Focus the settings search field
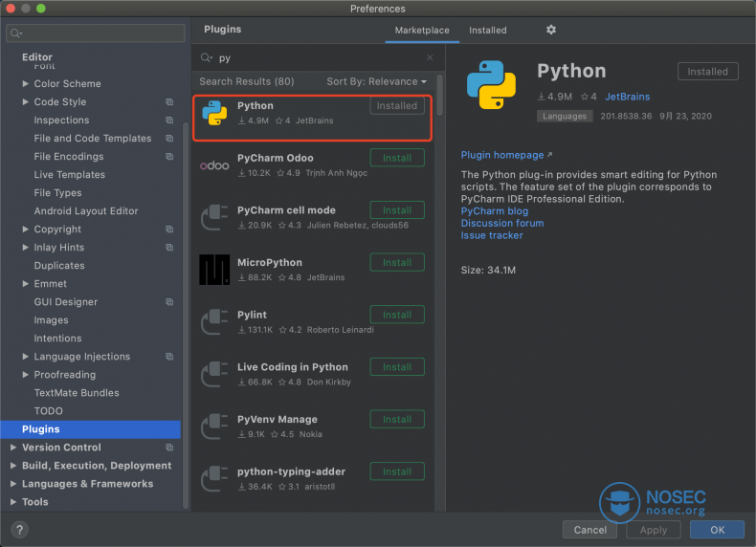 click(96, 33)
